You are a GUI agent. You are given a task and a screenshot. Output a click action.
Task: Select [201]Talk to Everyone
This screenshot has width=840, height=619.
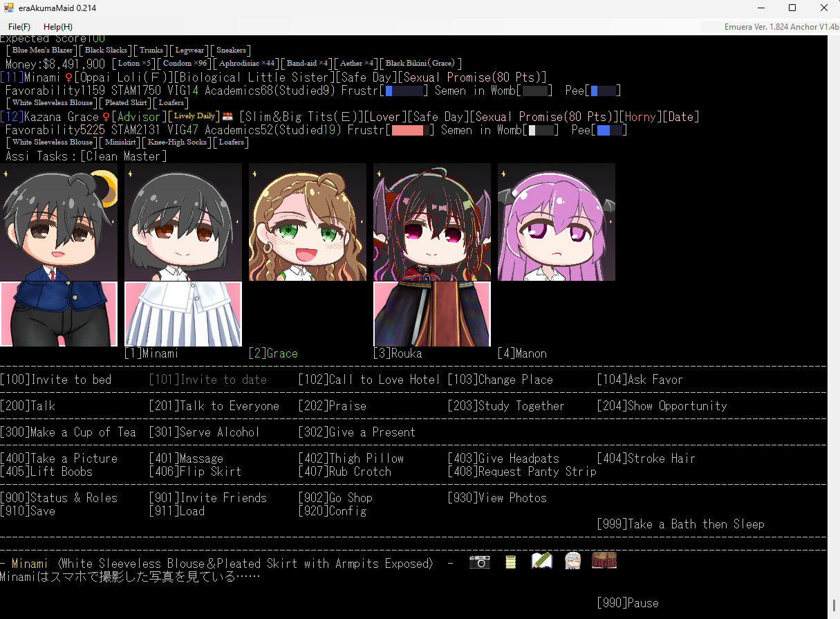(214, 406)
